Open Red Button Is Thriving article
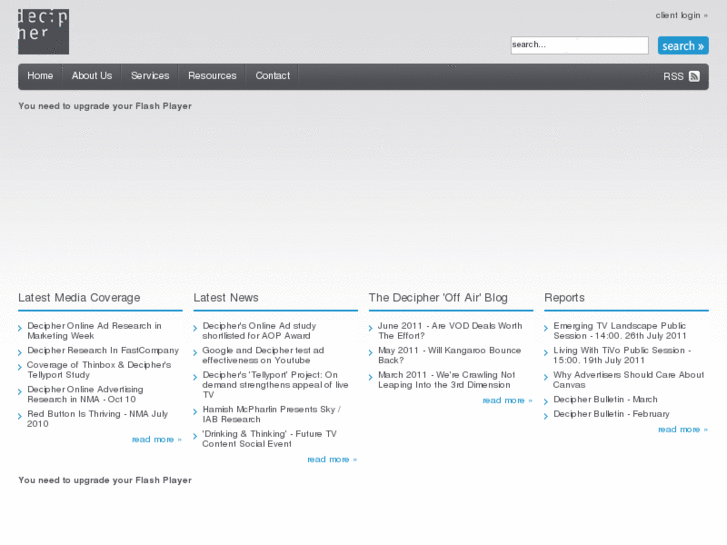This screenshot has width=727, height=545. pos(97,418)
